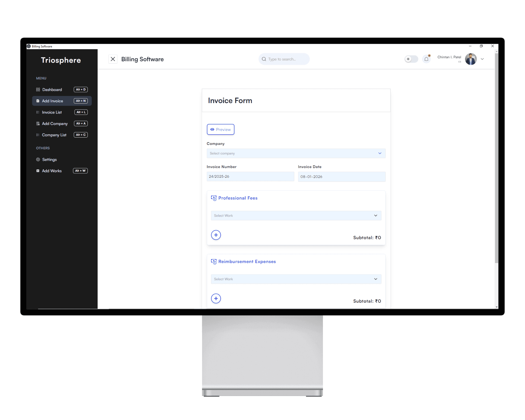Click the Add Invoice document icon

[x=38, y=101]
